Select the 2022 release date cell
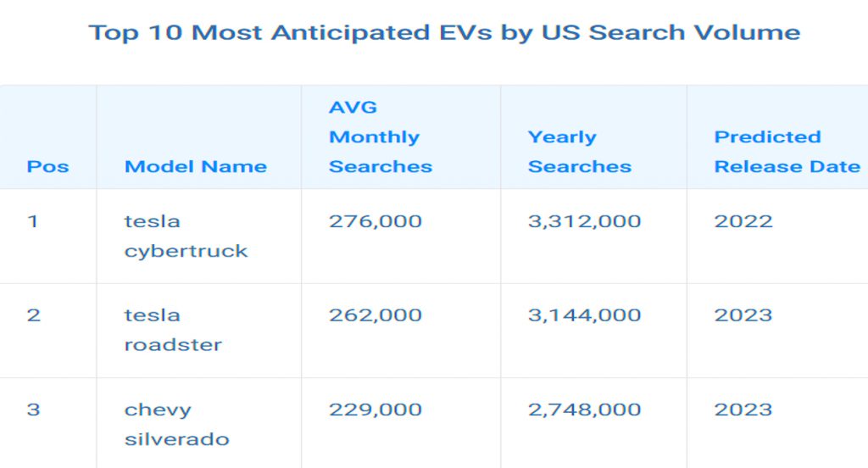The width and height of the screenshot is (868, 468). (743, 222)
